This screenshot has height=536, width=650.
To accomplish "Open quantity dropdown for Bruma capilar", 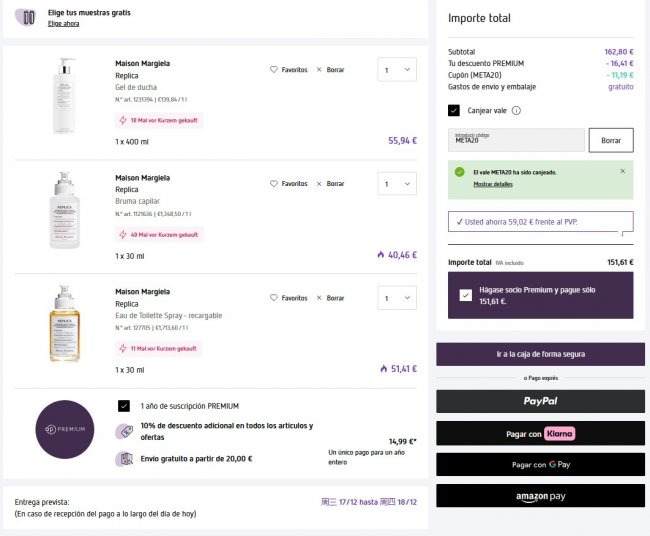I will click(x=397, y=184).
